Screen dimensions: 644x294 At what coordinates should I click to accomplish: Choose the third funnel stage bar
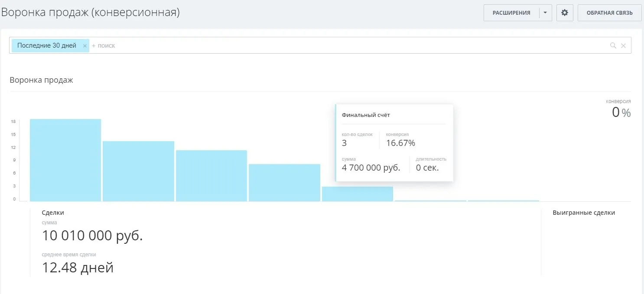click(x=211, y=175)
